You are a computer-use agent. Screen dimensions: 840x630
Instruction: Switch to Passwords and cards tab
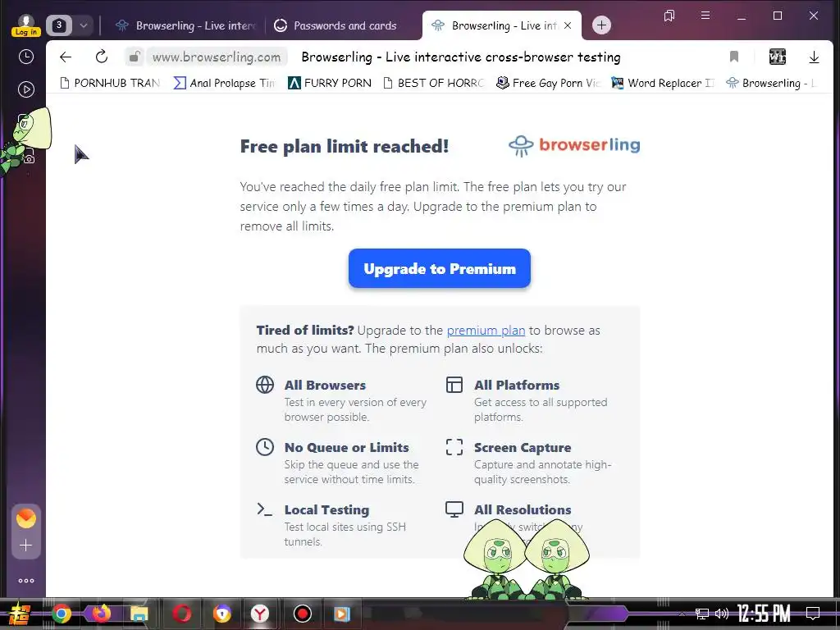(x=336, y=25)
